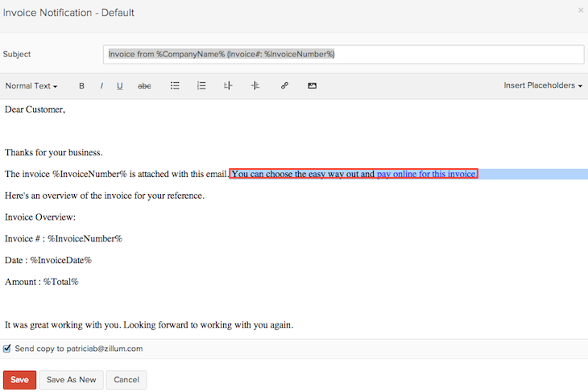Cancel editing the invoice notification
Screen dimensions: 588x392
coord(126,380)
